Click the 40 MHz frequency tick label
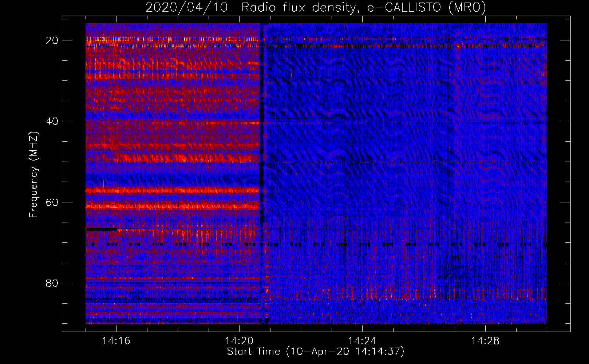Screen dimensions: 589x364 [x=52, y=121]
